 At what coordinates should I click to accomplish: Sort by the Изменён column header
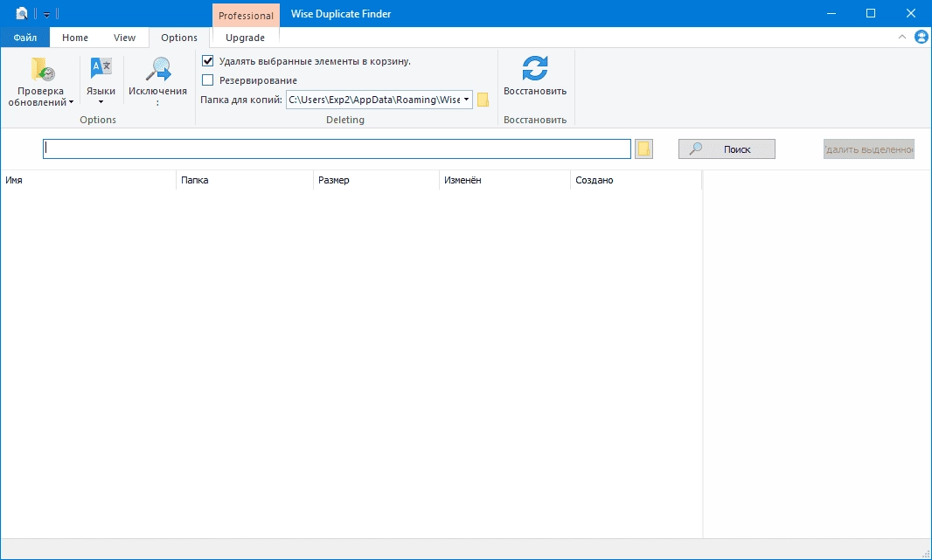[x=504, y=180]
